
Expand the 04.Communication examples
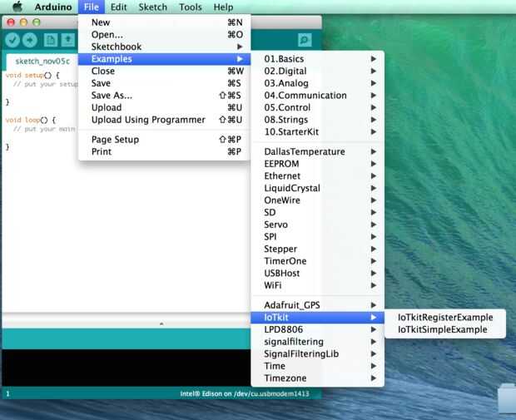pyautogui.click(x=318, y=96)
